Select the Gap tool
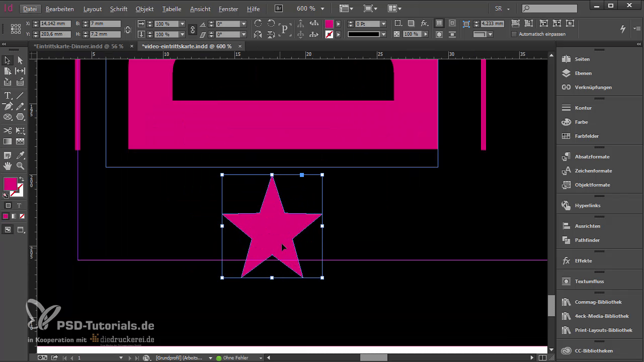 click(20, 71)
